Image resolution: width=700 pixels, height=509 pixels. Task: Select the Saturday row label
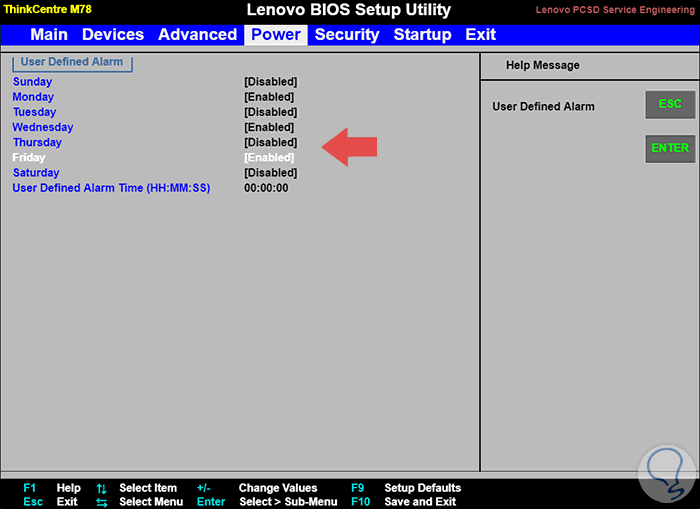point(36,173)
